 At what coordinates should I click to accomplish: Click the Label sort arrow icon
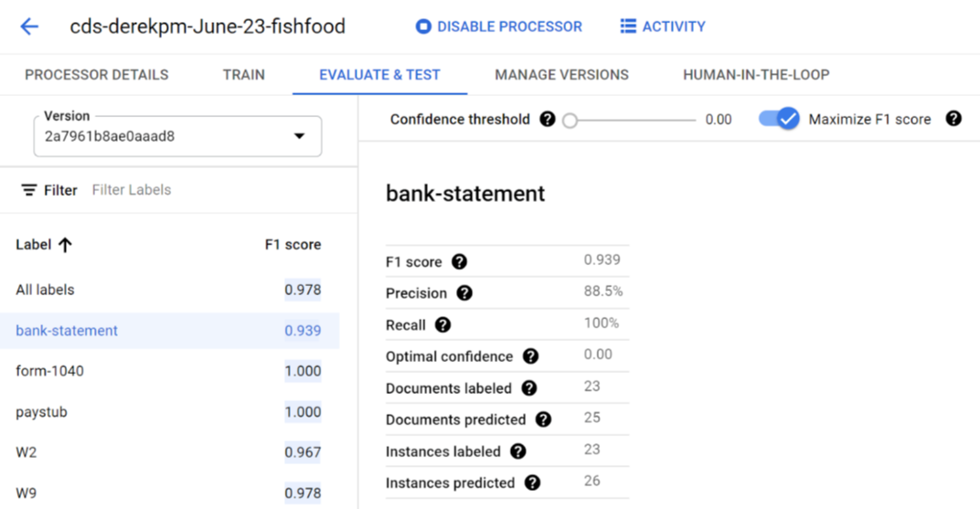(x=65, y=245)
